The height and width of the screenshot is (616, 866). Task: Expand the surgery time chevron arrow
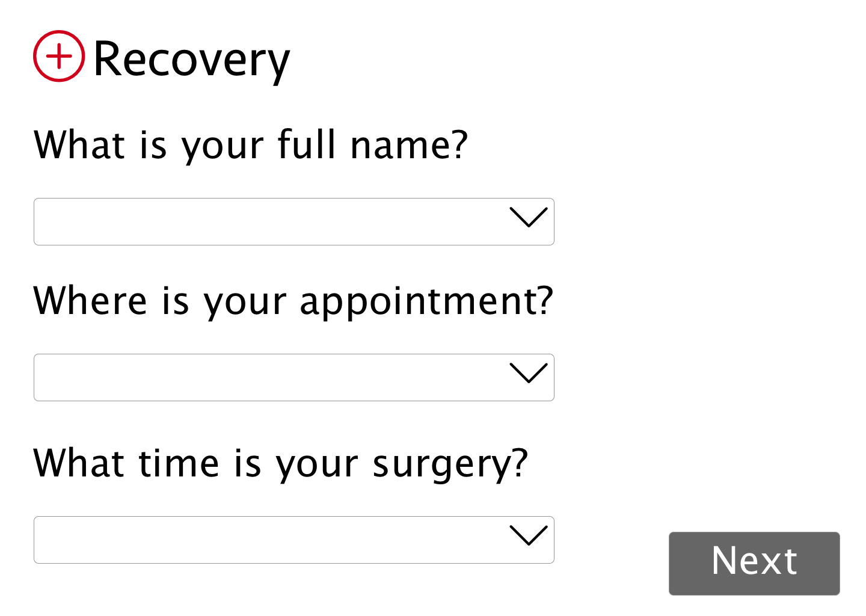(x=528, y=536)
